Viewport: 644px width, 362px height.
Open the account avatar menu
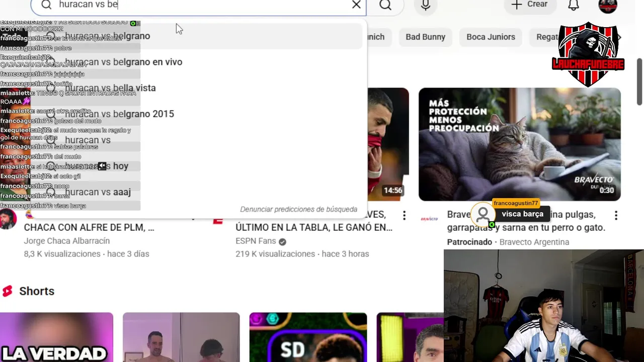click(608, 6)
